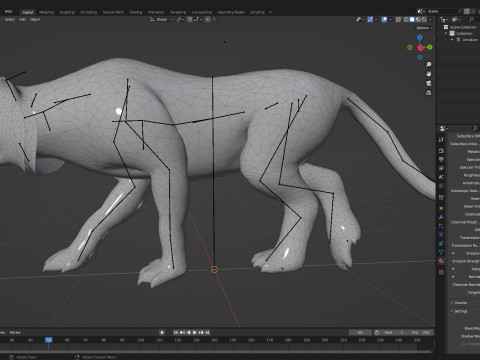Open the viewport shading options dropdown arrow

pyautogui.click(x=430, y=20)
